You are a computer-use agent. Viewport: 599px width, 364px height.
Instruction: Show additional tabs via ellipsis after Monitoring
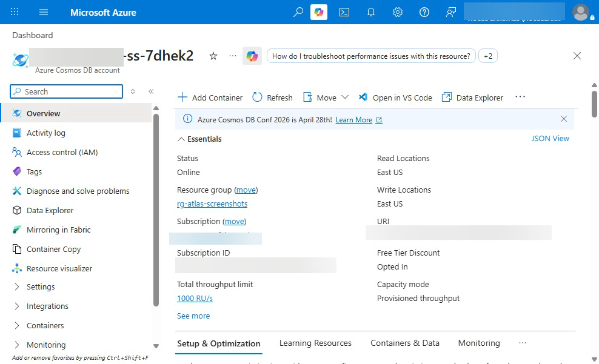[x=523, y=343]
